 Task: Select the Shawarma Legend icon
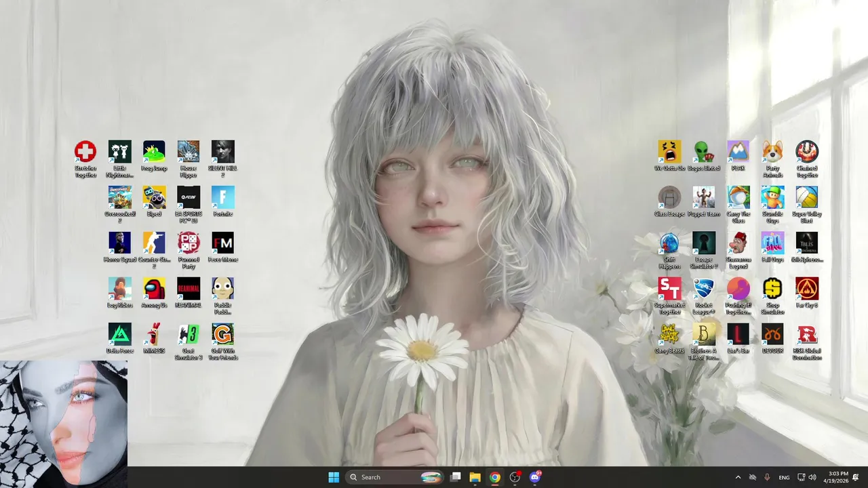(x=738, y=243)
